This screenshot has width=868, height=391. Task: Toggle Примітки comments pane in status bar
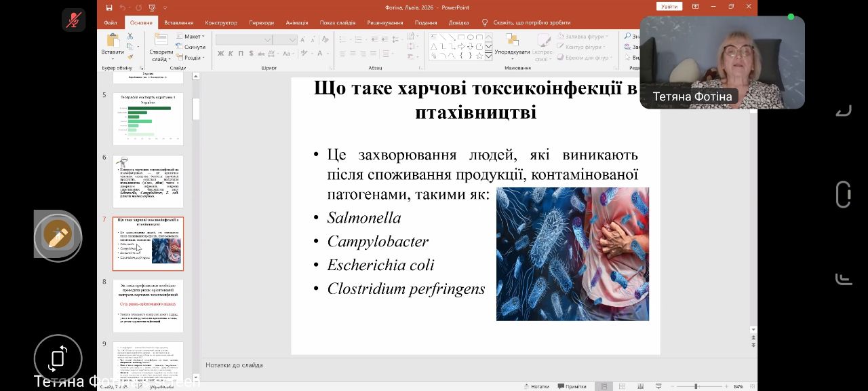click(571, 386)
